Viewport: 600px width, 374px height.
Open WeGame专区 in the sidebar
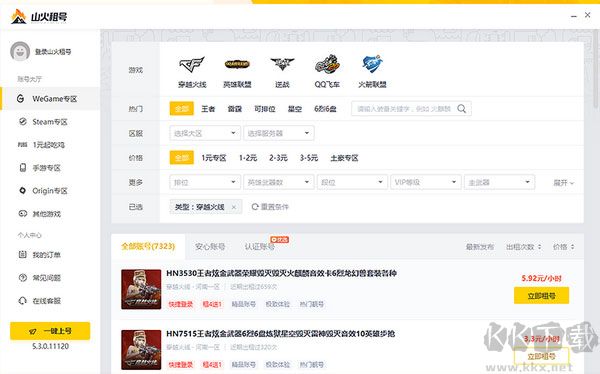point(50,99)
